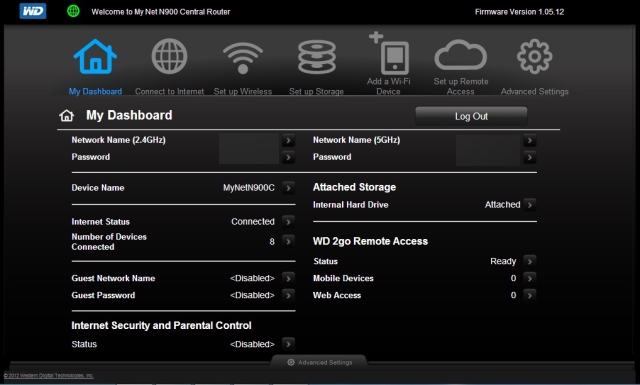Log out of the router

tap(471, 116)
